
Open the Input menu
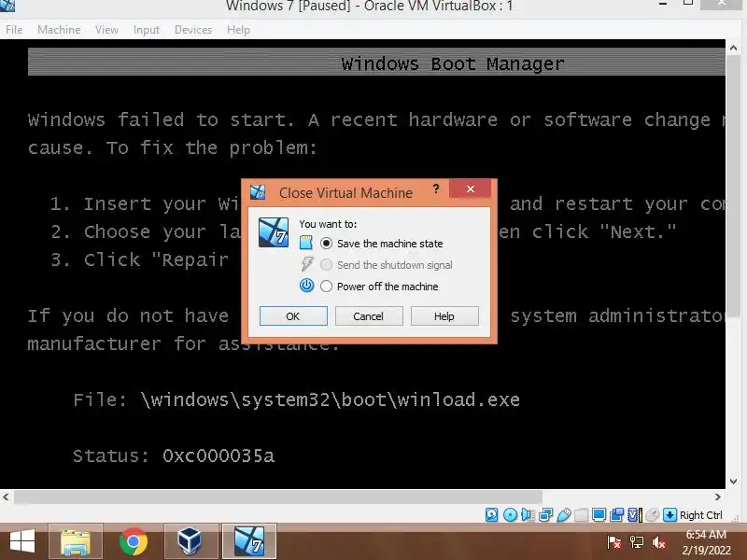coord(147,30)
